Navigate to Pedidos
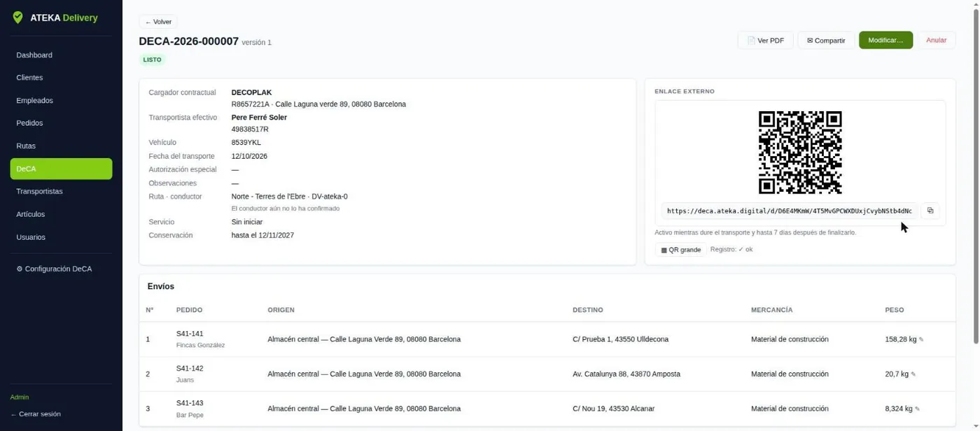980x431 pixels. point(61,123)
